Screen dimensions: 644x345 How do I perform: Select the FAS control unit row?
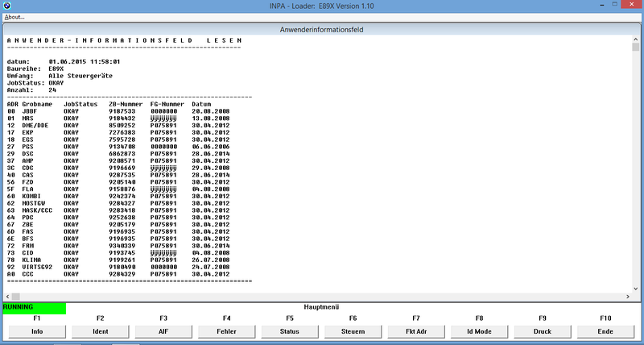click(x=118, y=231)
